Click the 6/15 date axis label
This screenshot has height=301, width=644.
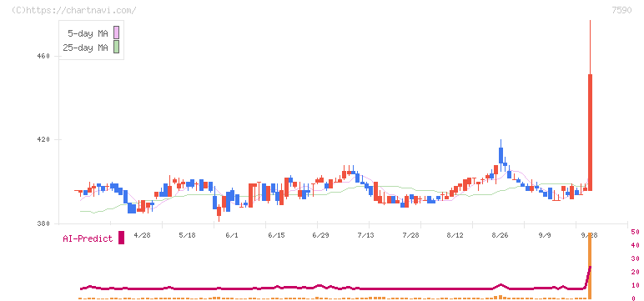(x=276, y=235)
